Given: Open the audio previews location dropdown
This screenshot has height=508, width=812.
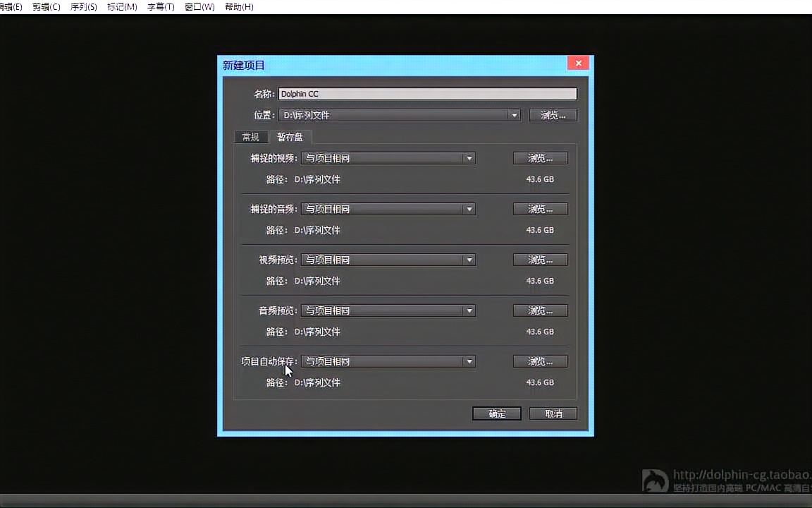Looking at the screenshot, I should pyautogui.click(x=468, y=310).
